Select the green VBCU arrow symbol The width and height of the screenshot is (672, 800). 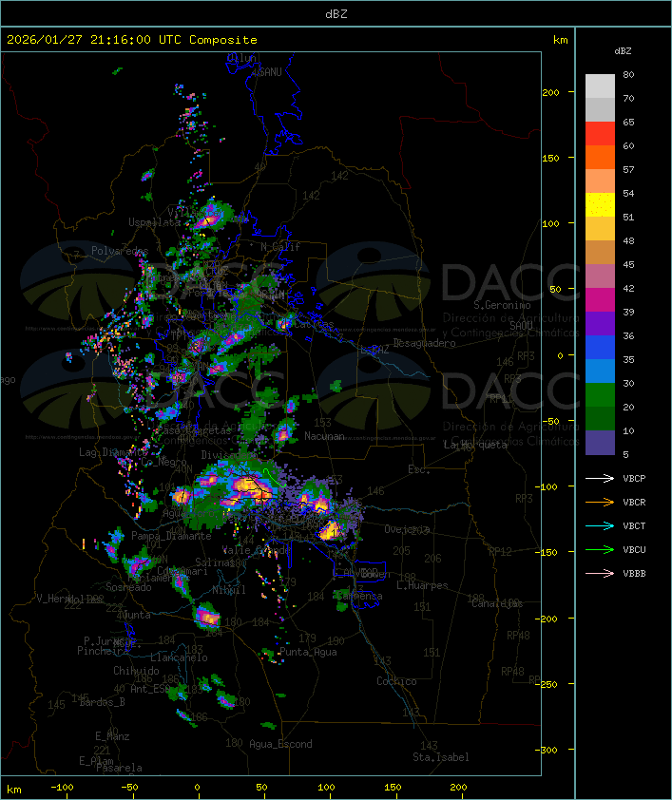[600, 549]
